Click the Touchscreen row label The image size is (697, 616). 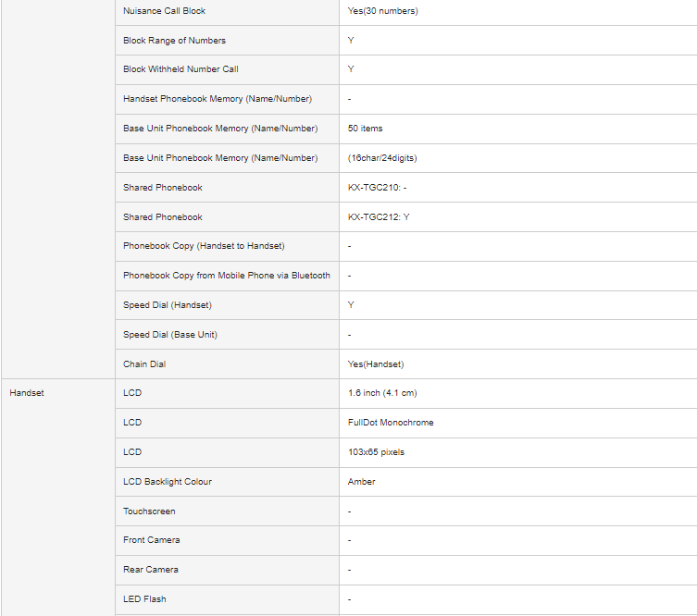coord(148,511)
